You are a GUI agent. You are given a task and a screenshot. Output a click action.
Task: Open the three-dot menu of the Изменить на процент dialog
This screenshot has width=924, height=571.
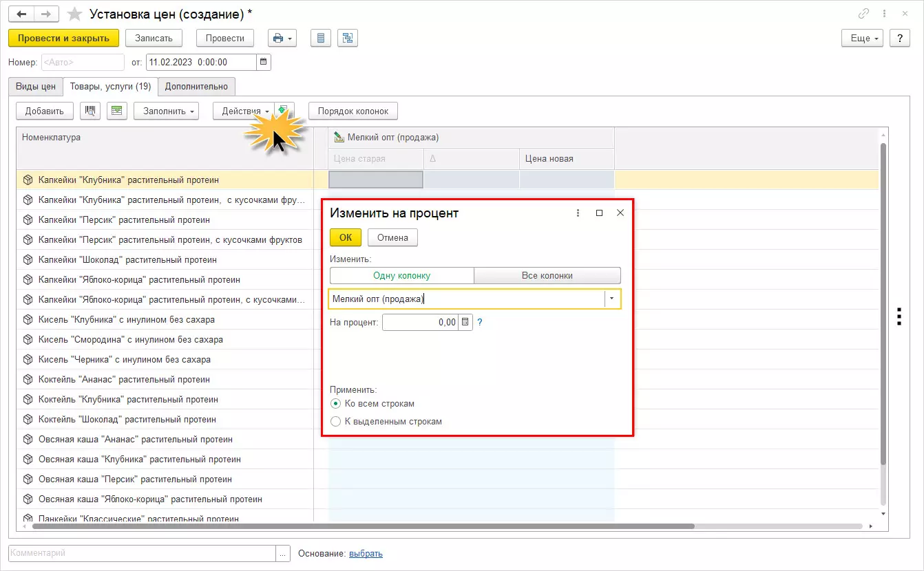pyautogui.click(x=578, y=213)
